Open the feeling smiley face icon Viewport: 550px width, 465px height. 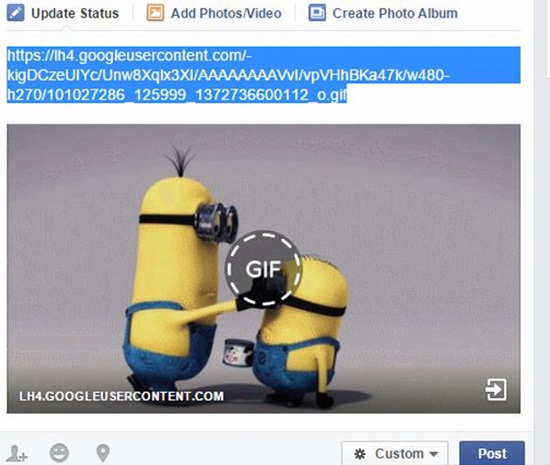click(59, 453)
